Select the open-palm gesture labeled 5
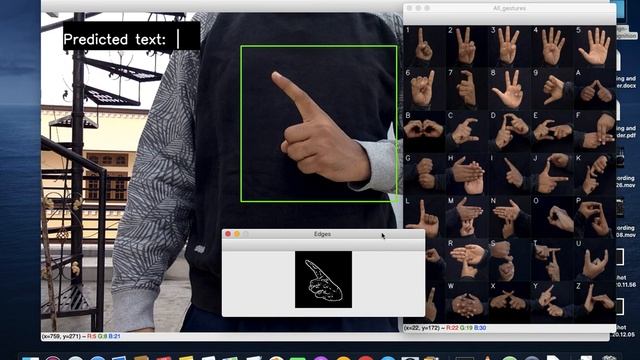640x360 pixels. point(594,47)
